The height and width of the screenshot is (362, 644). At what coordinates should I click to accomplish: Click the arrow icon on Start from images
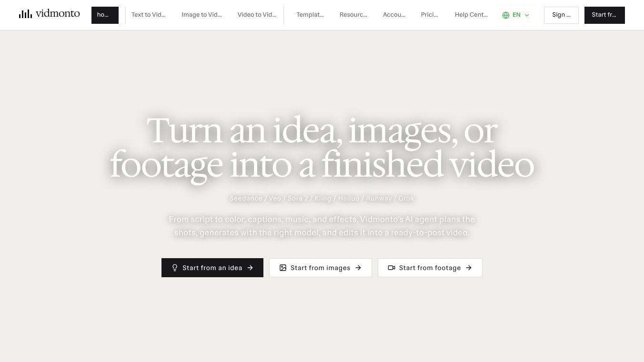click(358, 268)
